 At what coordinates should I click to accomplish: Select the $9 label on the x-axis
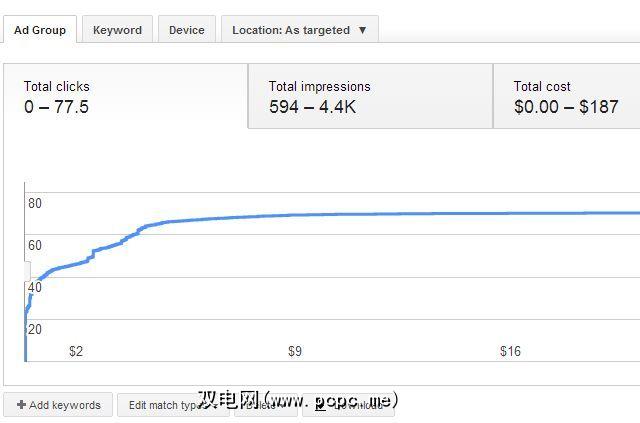click(x=294, y=351)
